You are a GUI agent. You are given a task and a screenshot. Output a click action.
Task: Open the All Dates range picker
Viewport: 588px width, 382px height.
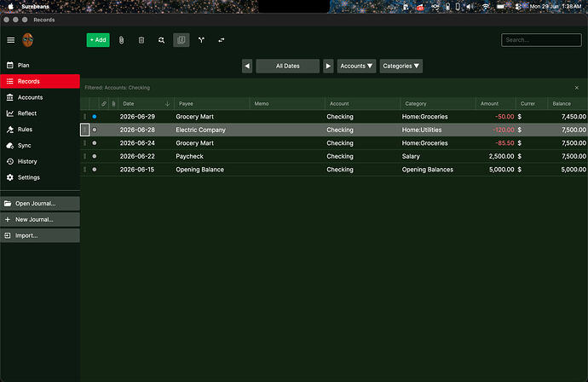288,66
